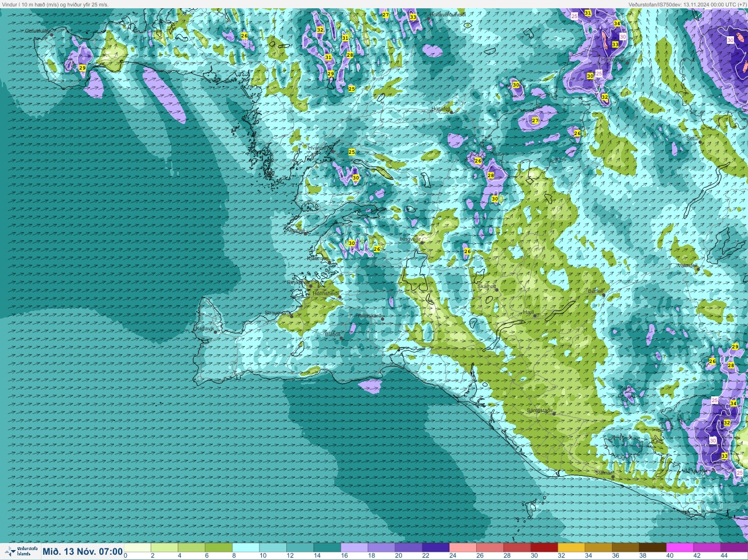
Task: Select the 24–26 m/s pink legend swatch
Action: tap(462, 548)
